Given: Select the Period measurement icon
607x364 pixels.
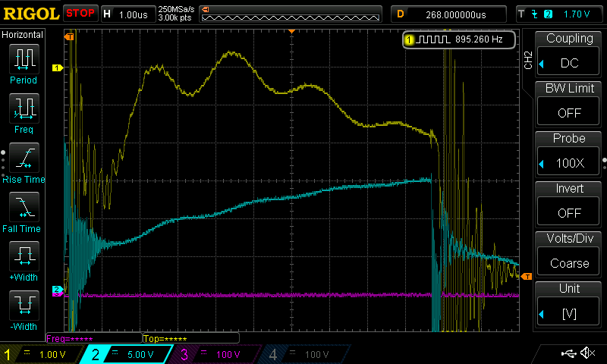Looking at the screenshot, I should pyautogui.click(x=23, y=59).
